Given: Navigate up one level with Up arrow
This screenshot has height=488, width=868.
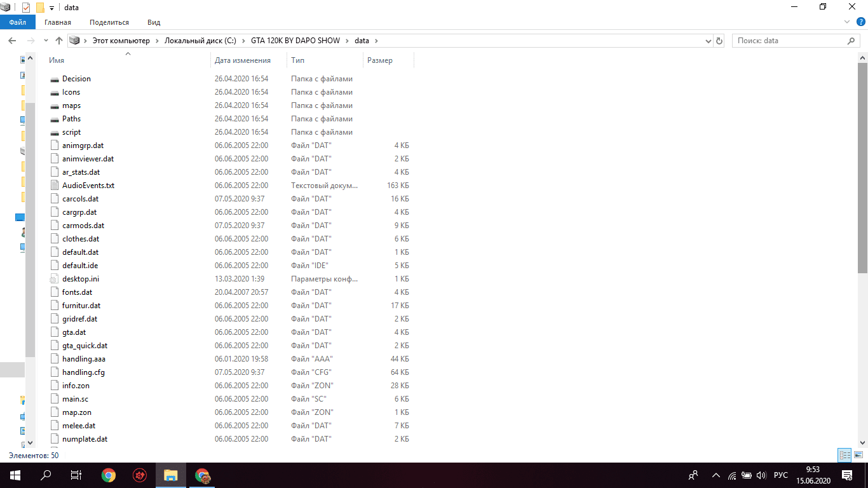Looking at the screenshot, I should coord(59,41).
